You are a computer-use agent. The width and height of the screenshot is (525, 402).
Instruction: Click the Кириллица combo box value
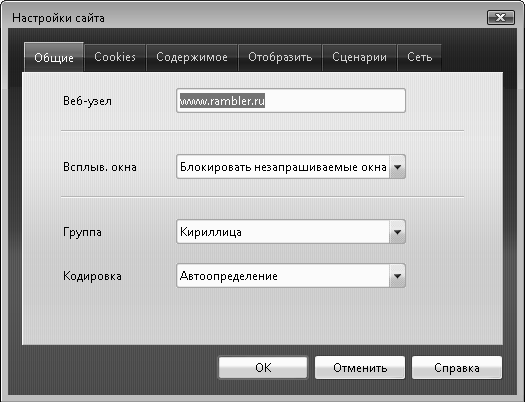(x=211, y=232)
